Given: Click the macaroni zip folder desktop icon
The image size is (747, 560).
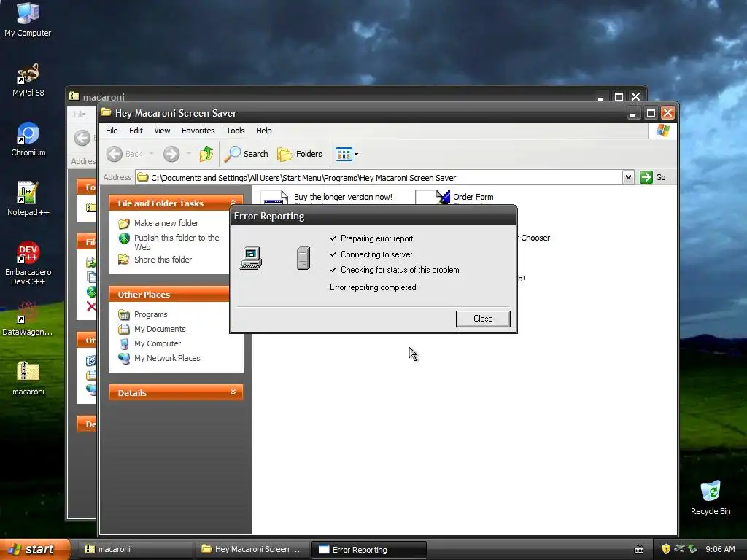Looking at the screenshot, I should pos(28,378).
